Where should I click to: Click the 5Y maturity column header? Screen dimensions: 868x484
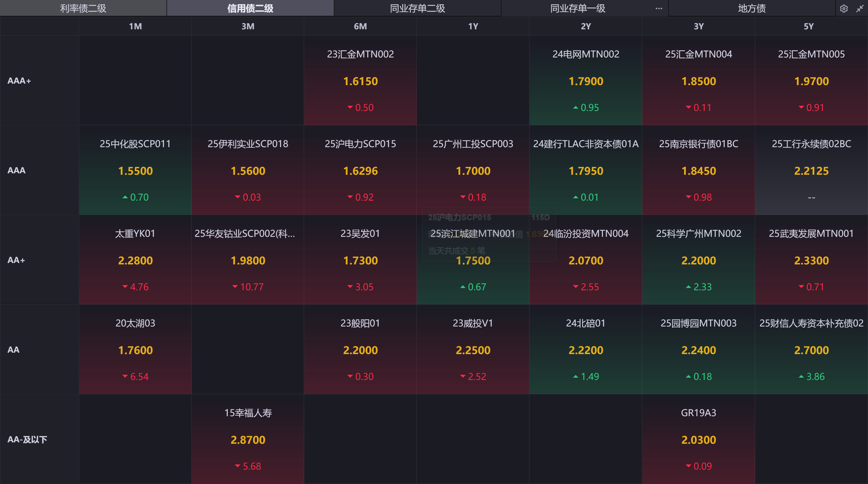(x=809, y=26)
